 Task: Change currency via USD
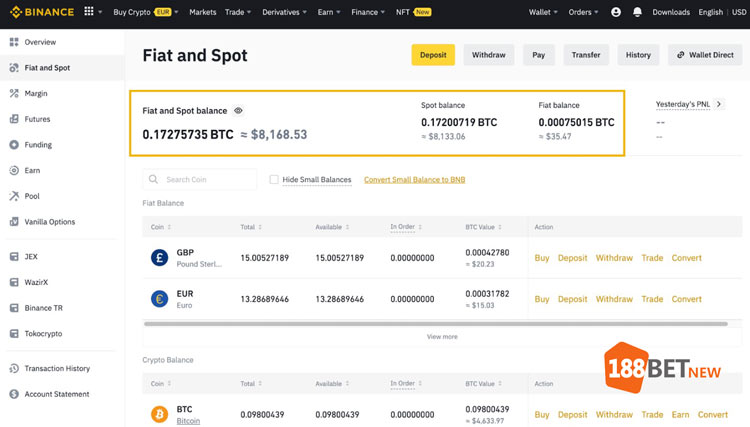(x=739, y=12)
